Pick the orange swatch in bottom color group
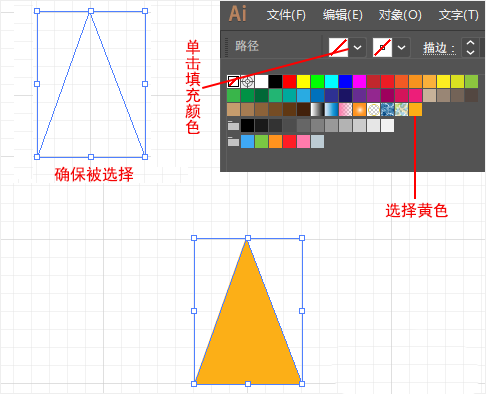The width and height of the screenshot is (486, 394). pyautogui.click(x=275, y=142)
